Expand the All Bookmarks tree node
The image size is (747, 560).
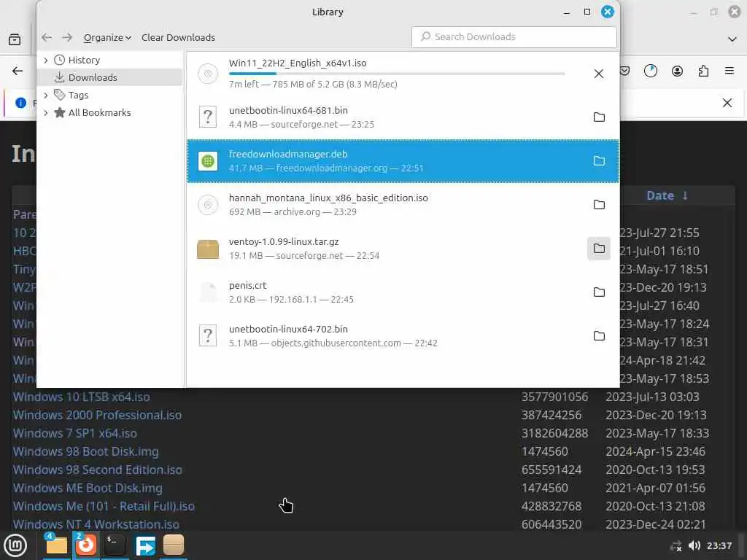(46, 113)
